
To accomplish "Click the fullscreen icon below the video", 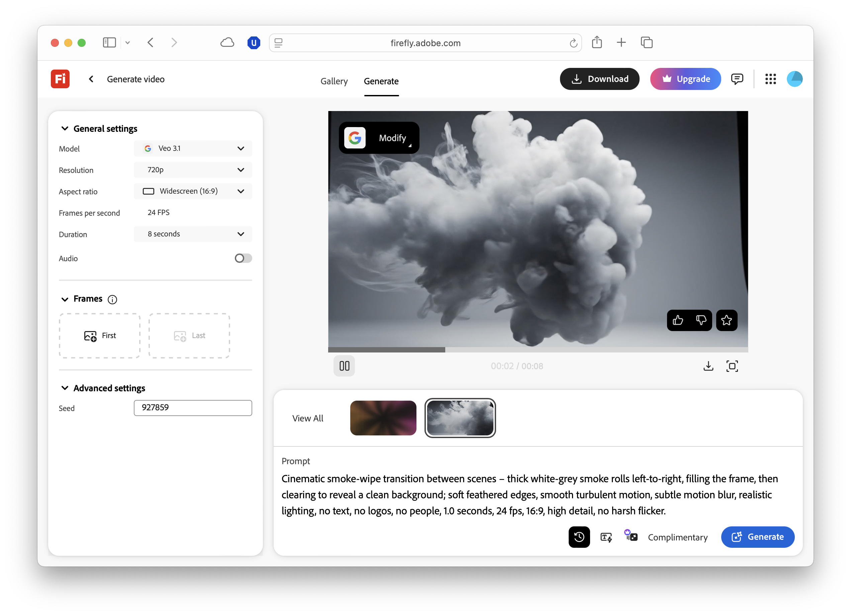I will click(x=732, y=366).
